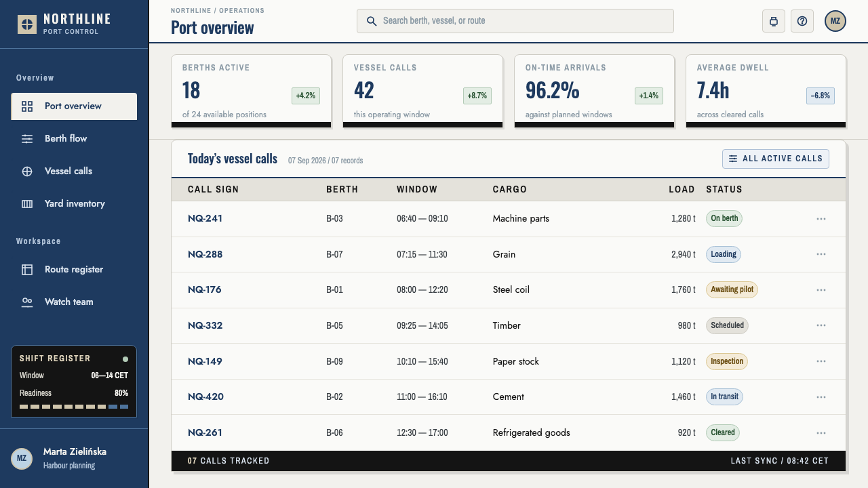
Task: Open row actions menu for NQ-241
Action: 821,219
